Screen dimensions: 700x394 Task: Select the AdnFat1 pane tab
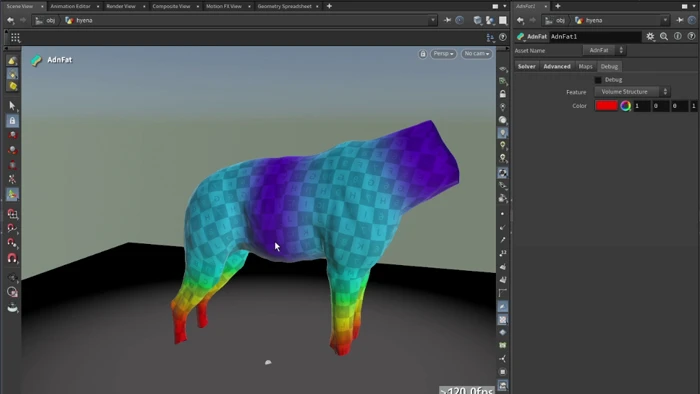pos(525,6)
